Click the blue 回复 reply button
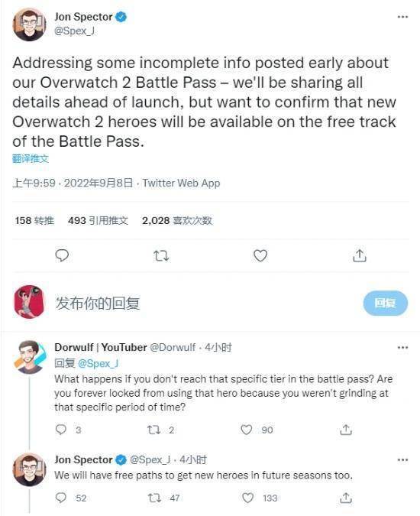This screenshot has width=420, height=516. click(x=385, y=303)
